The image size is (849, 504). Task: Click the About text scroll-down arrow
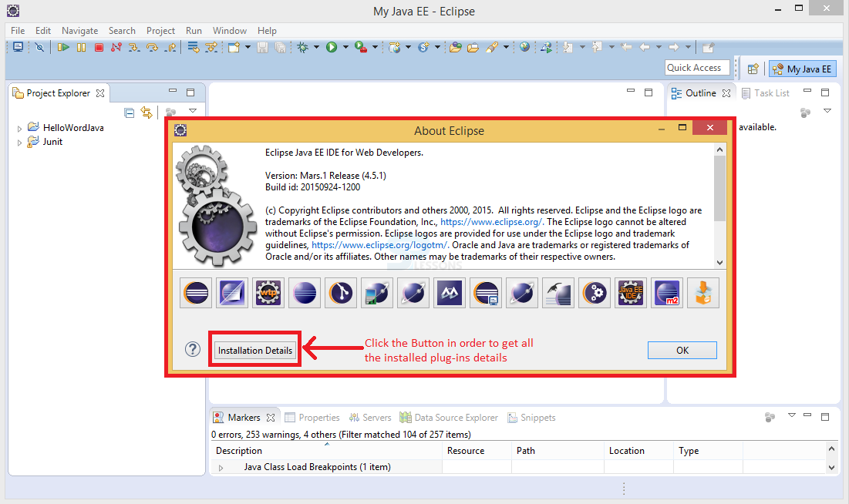click(719, 263)
